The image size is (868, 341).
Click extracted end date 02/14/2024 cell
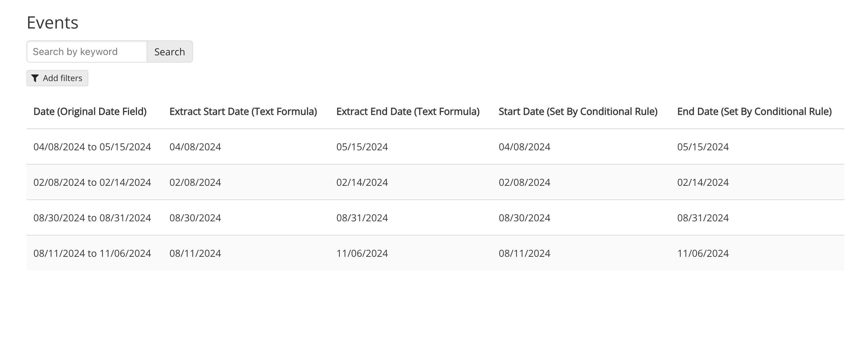(362, 182)
